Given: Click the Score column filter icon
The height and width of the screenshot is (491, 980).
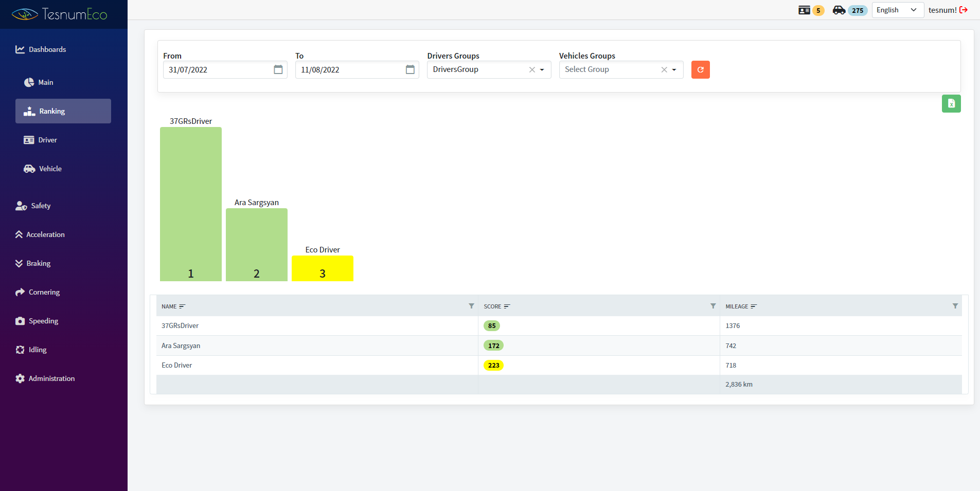Looking at the screenshot, I should pyautogui.click(x=713, y=306).
